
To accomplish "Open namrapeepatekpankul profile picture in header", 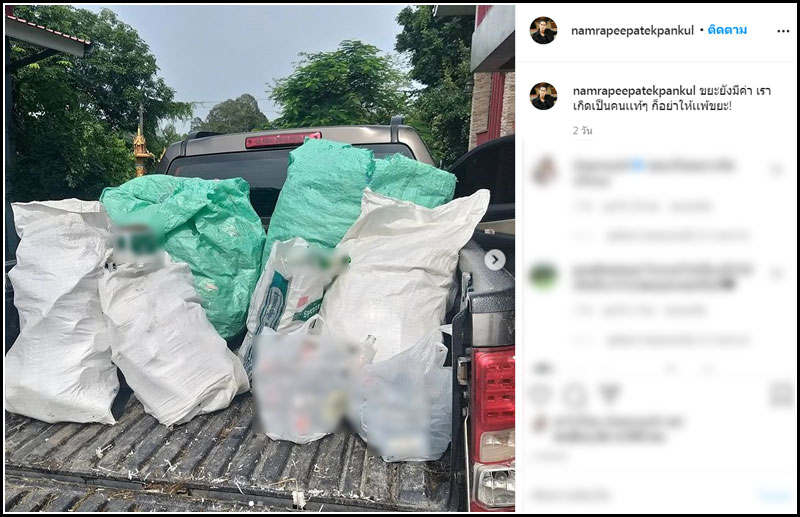I will click(x=543, y=31).
